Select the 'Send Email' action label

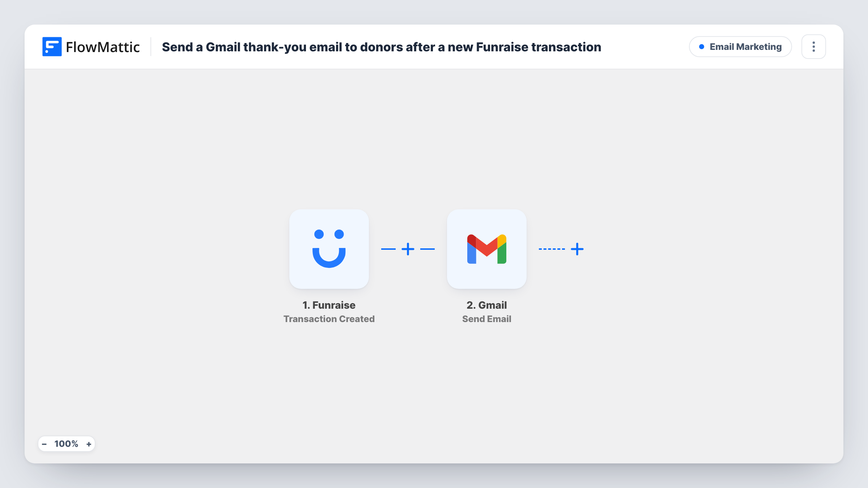pyautogui.click(x=487, y=319)
